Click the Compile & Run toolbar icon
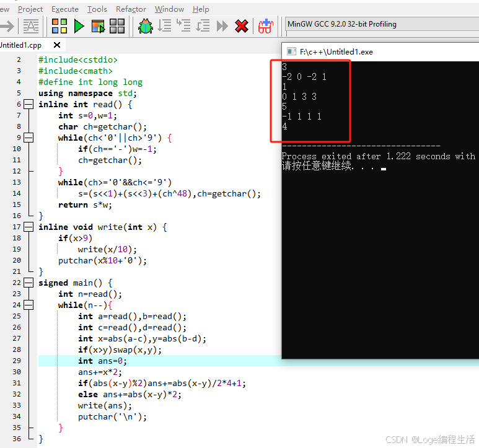The width and height of the screenshot is (479, 448). [98, 26]
